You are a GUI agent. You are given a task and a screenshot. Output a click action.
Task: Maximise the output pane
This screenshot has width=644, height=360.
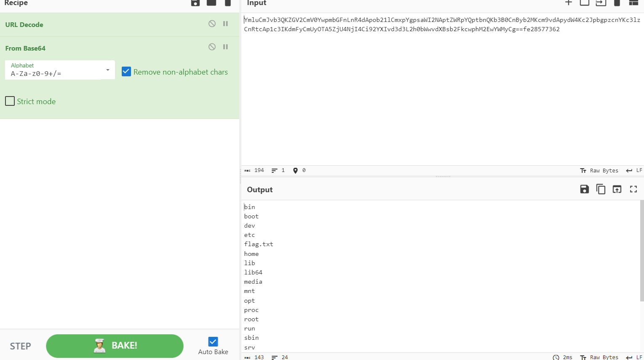coord(633,189)
